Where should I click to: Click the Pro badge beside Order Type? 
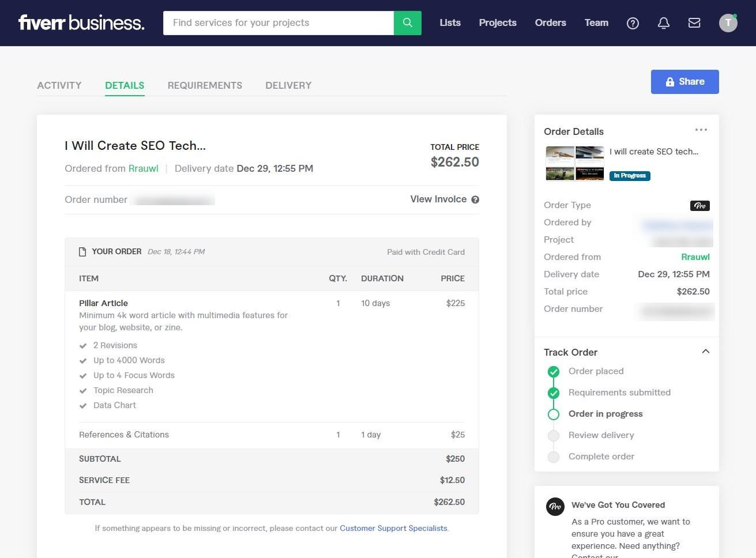[x=700, y=206]
